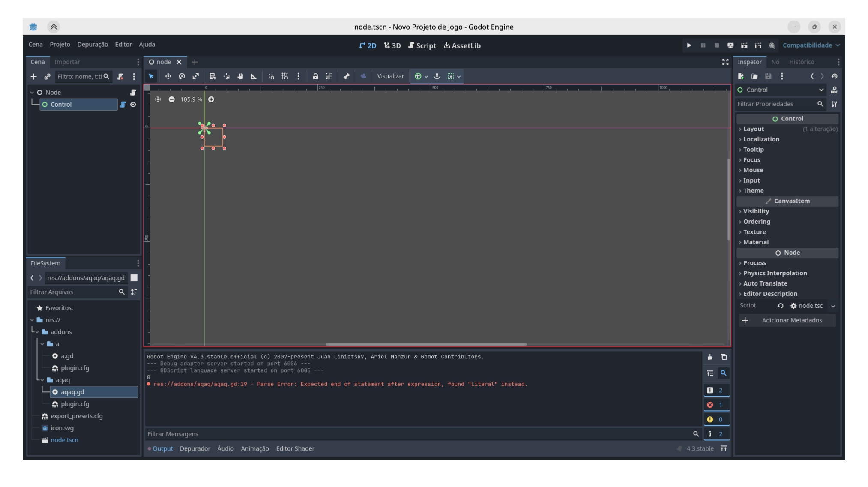The width and height of the screenshot is (868, 487).
Task: Toggle group selected node children
Action: click(x=329, y=76)
